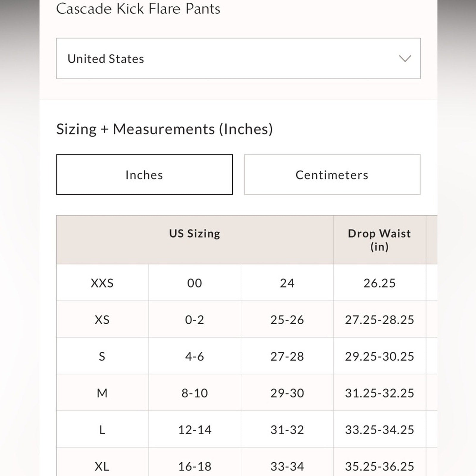Click the 8-10 numeric size cell
Image resolution: width=476 pixels, height=476 pixels.
195,393
